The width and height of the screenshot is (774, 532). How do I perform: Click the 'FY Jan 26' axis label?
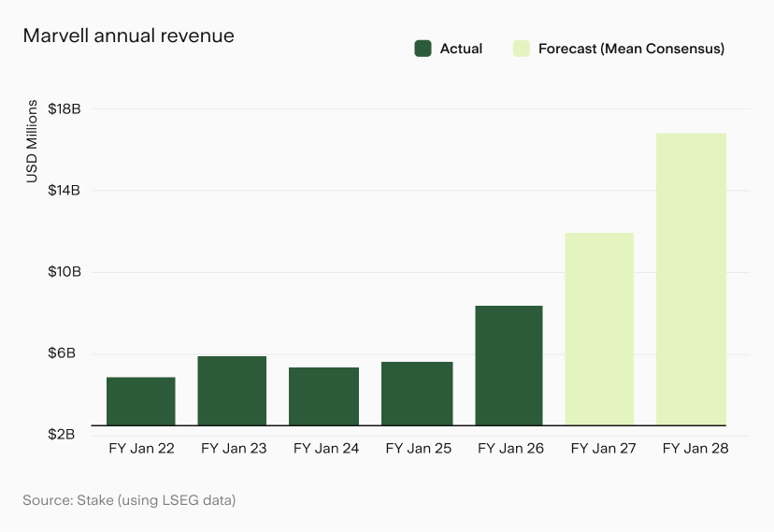tap(511, 449)
